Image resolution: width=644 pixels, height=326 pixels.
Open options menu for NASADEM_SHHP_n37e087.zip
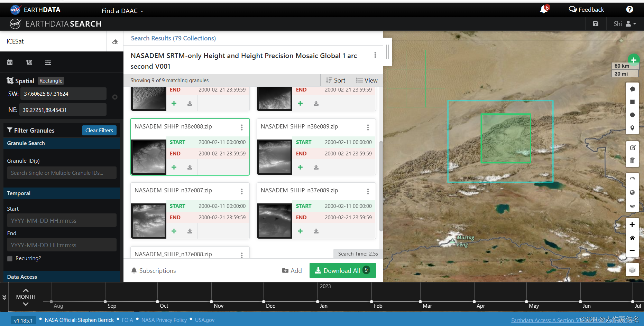(242, 191)
